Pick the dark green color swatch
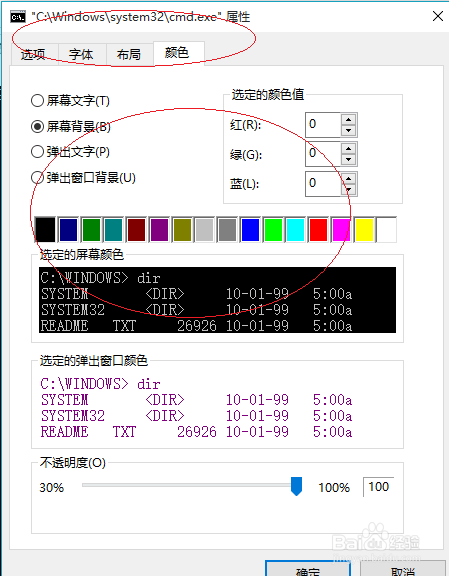 [x=91, y=230]
